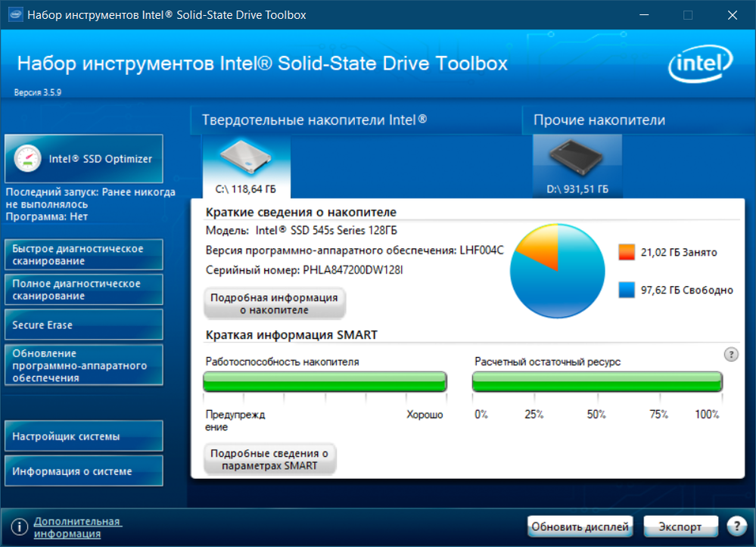Open SMART help question mark icon
This screenshot has width=756, height=547.
[730, 354]
